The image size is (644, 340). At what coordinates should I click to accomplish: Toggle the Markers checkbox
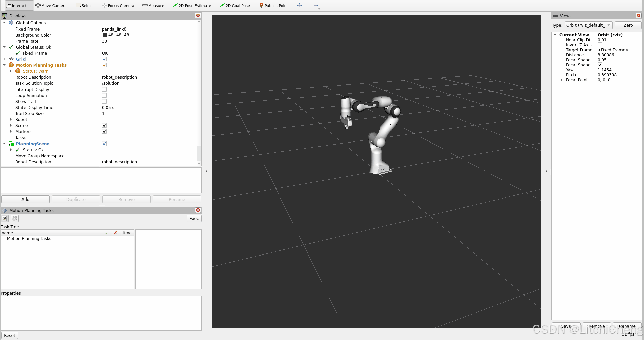(x=104, y=131)
